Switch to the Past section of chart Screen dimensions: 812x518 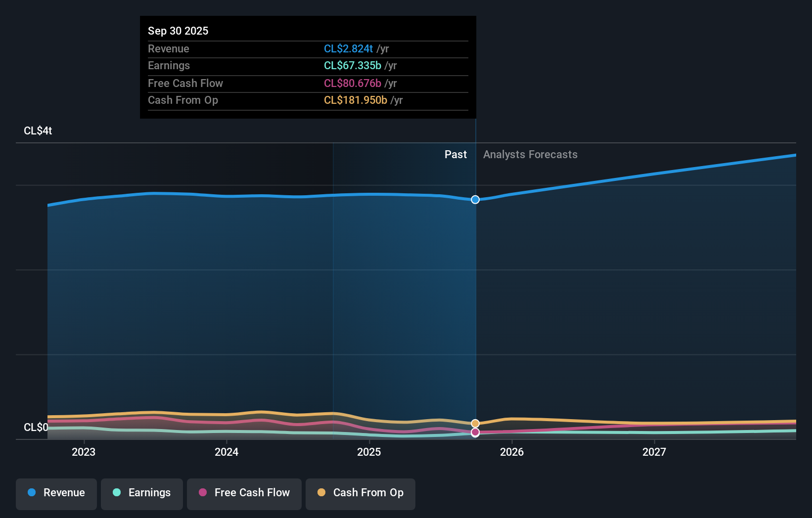tap(455, 154)
